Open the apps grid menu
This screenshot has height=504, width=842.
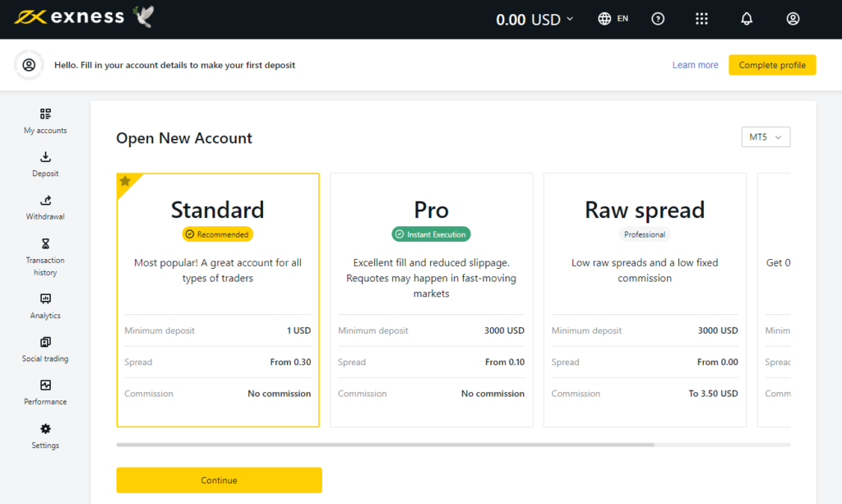[701, 19]
